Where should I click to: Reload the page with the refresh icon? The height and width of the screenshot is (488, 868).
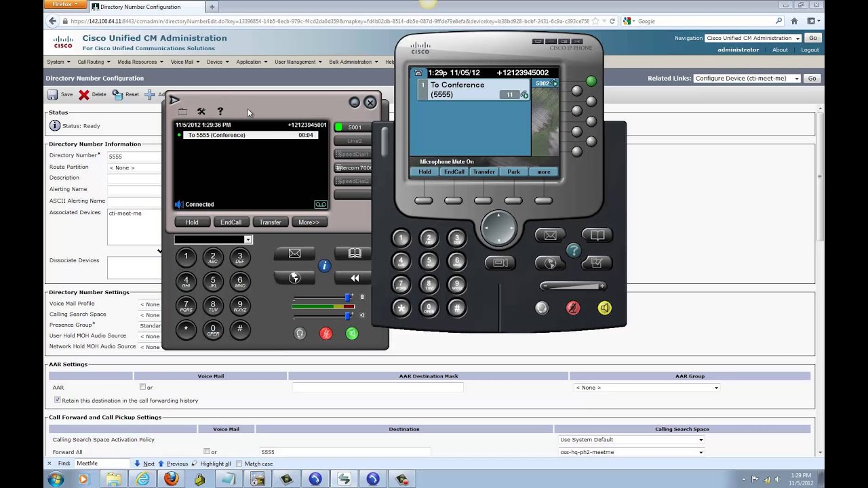(x=612, y=21)
